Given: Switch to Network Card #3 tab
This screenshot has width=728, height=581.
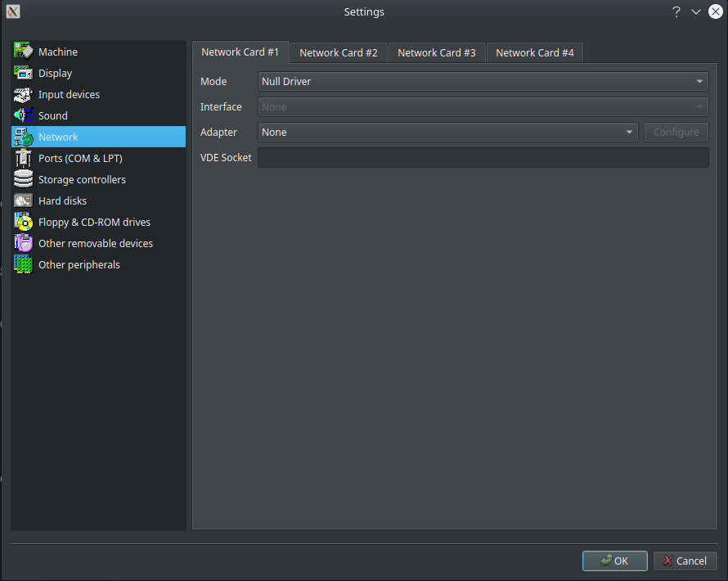Looking at the screenshot, I should (x=437, y=53).
